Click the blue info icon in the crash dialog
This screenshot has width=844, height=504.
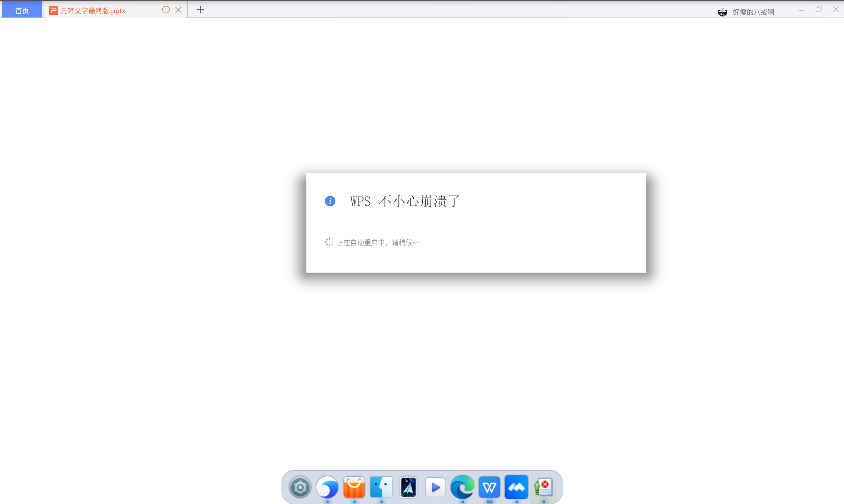click(330, 201)
